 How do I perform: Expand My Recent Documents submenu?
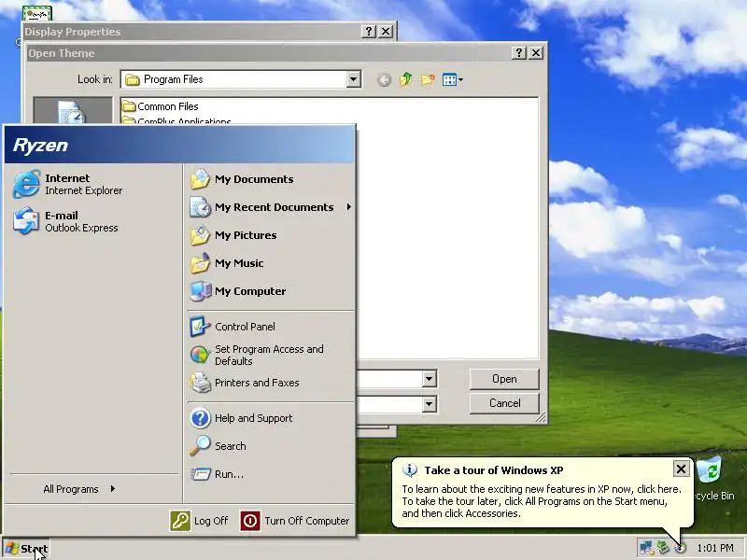(271, 207)
